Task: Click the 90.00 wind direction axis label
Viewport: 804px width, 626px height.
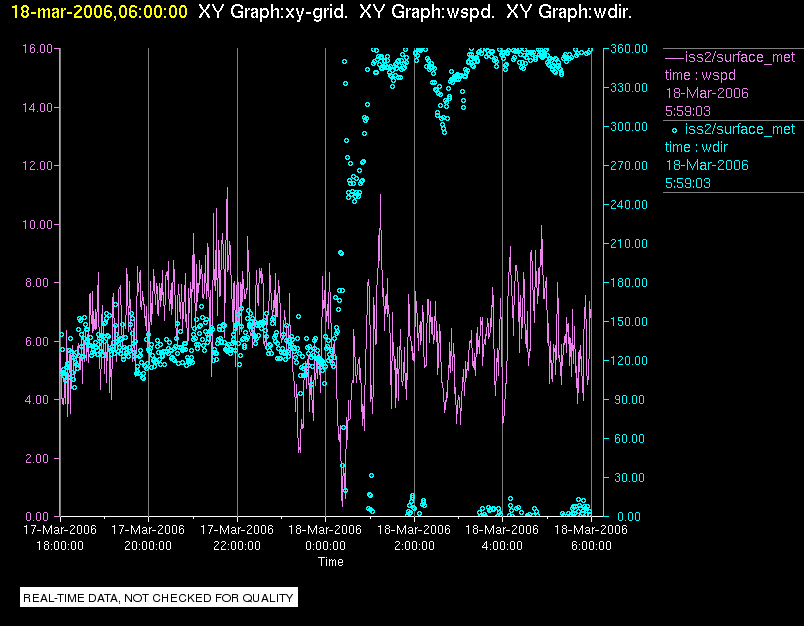Action: [x=629, y=399]
